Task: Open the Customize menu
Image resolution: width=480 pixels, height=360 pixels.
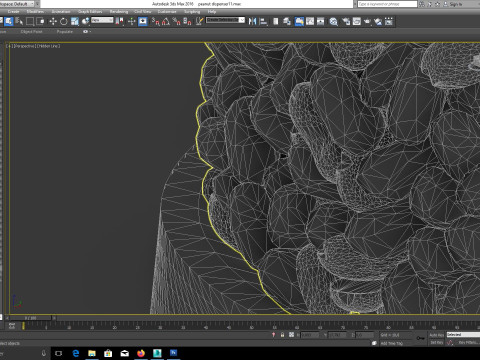Action: [x=167, y=12]
